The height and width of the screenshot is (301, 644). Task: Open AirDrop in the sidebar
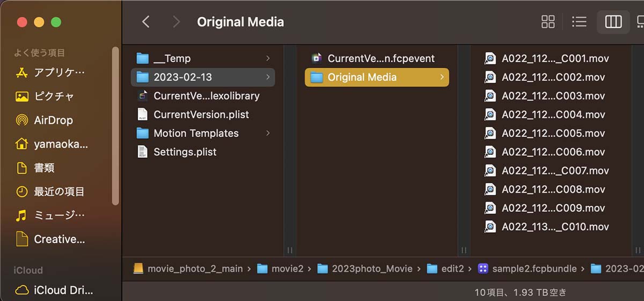pyautogui.click(x=52, y=120)
